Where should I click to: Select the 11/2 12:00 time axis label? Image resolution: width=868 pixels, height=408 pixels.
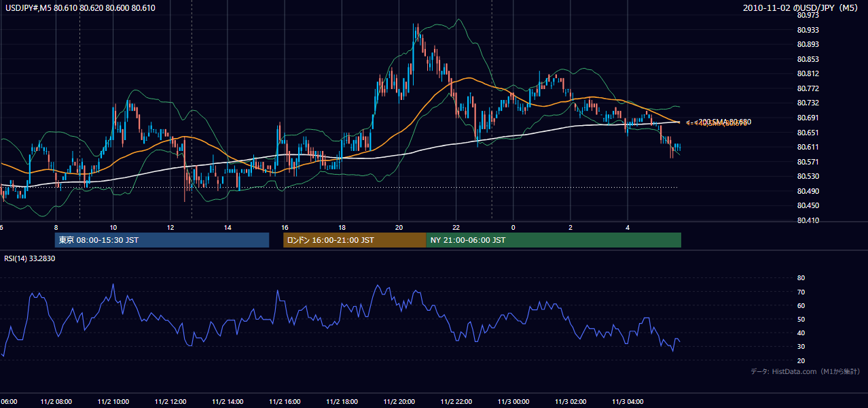(170, 402)
